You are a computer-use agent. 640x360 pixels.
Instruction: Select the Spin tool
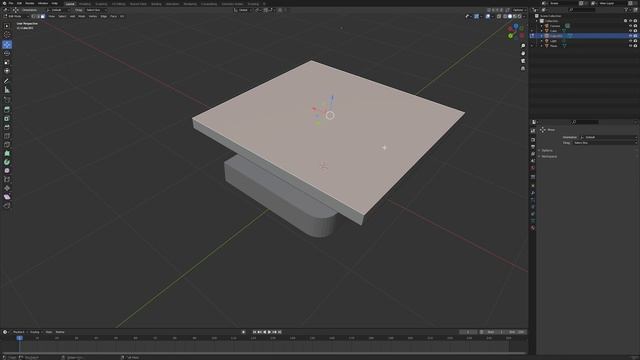pyautogui.click(x=7, y=162)
